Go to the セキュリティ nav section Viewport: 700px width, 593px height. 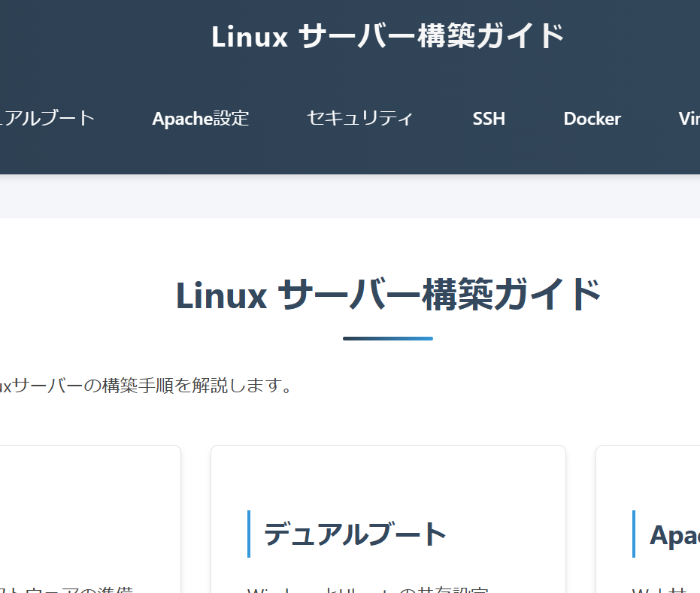[x=359, y=119]
